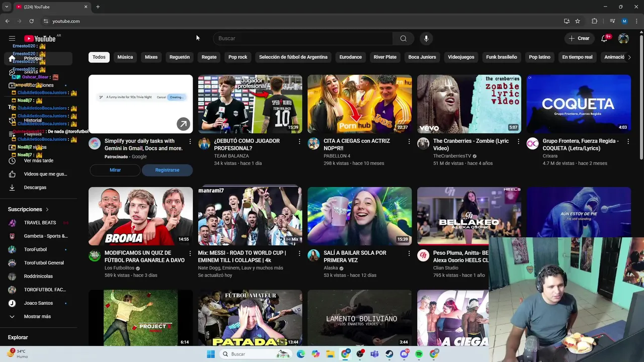
Task: Open options for COQUETA video
Action: click(628, 142)
